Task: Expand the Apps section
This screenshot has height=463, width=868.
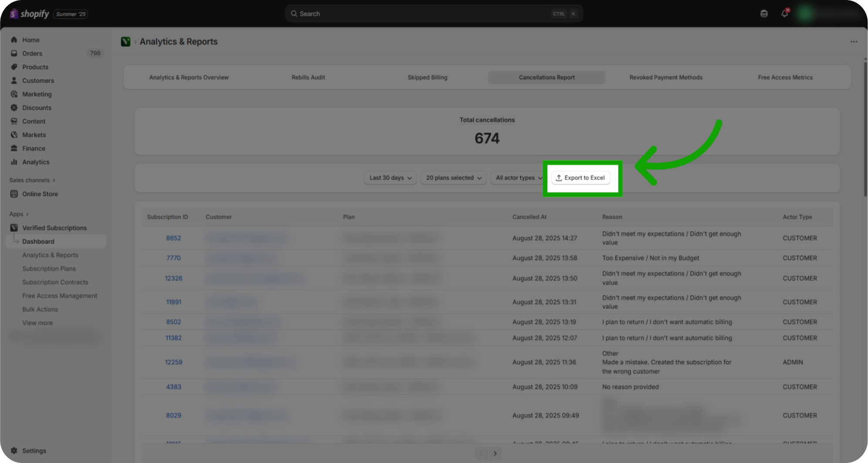Action: 19,214
